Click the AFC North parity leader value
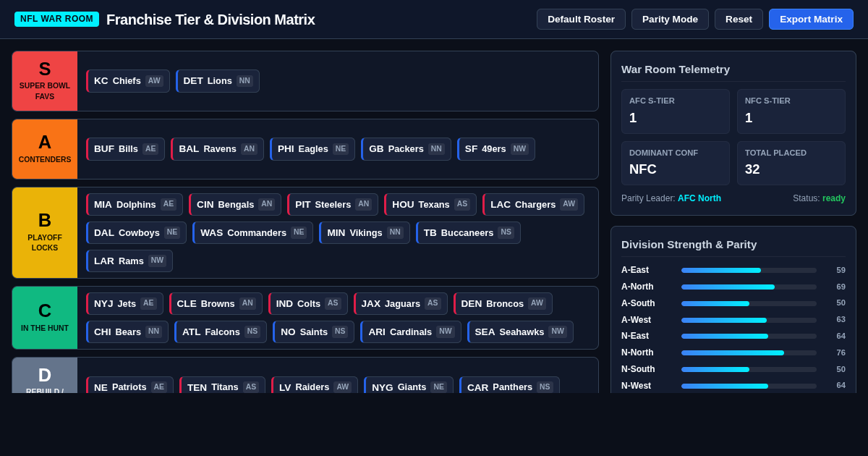Screen dimensions: 868x456 coord(699,198)
